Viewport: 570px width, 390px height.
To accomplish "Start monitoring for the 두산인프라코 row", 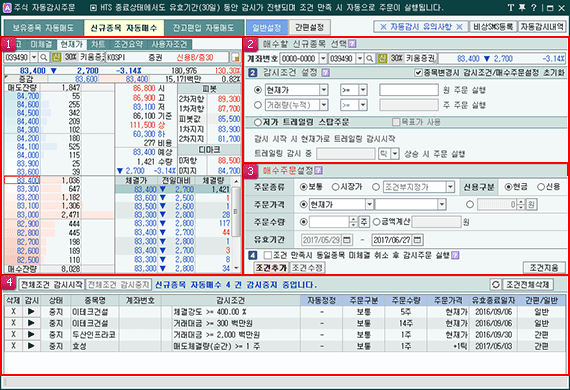I will click(x=31, y=334).
